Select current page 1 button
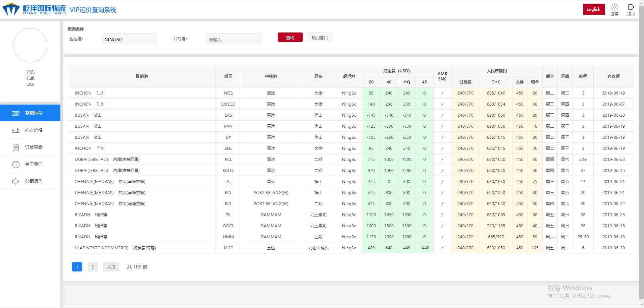 coord(77,267)
